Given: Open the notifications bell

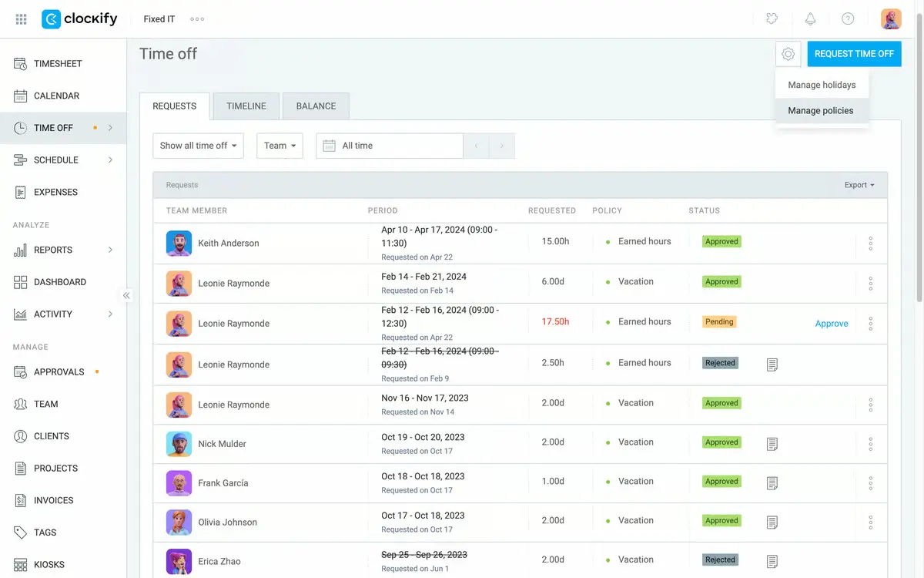Looking at the screenshot, I should coord(810,18).
